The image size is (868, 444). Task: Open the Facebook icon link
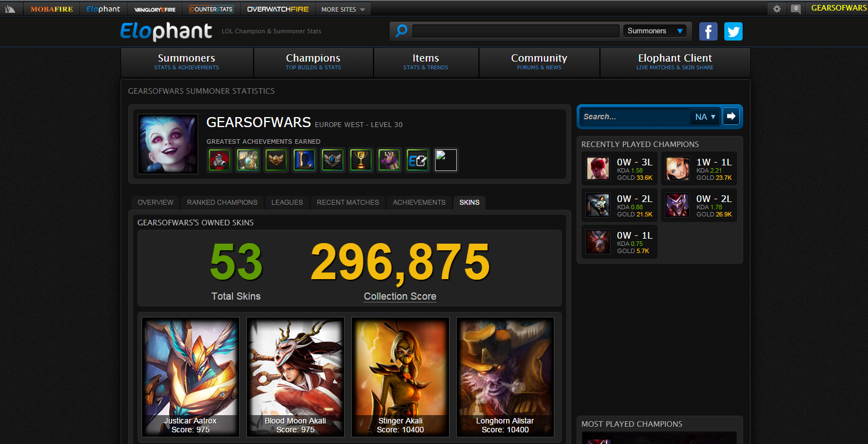pyautogui.click(x=708, y=31)
